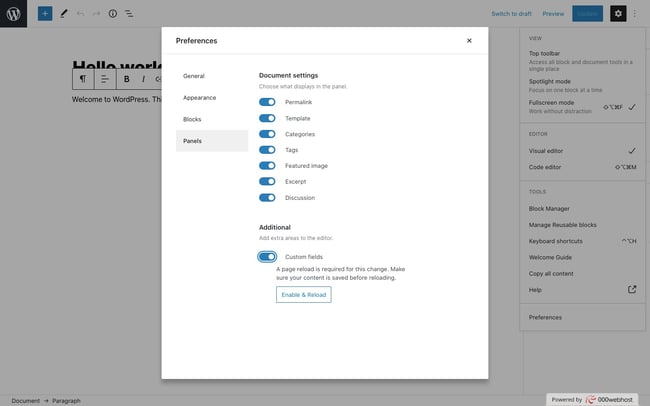Click Switch to draft
Image resolution: width=650 pixels, height=406 pixels.
point(511,14)
